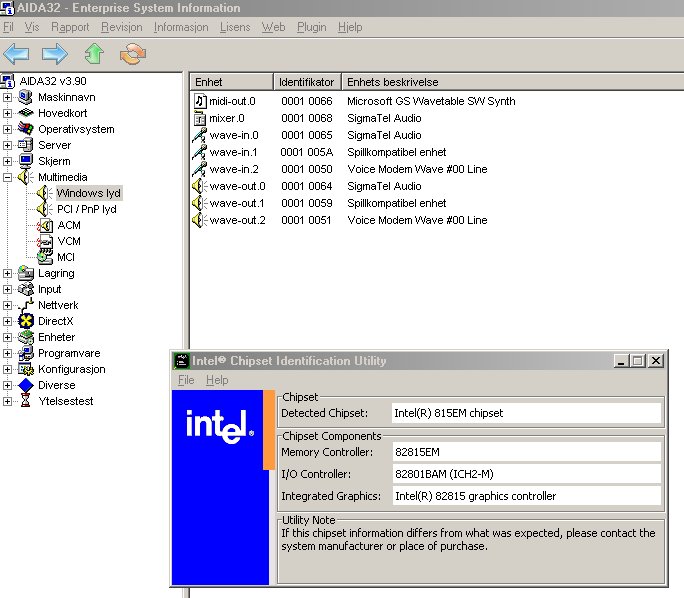Expand the Server tree node

click(7, 145)
